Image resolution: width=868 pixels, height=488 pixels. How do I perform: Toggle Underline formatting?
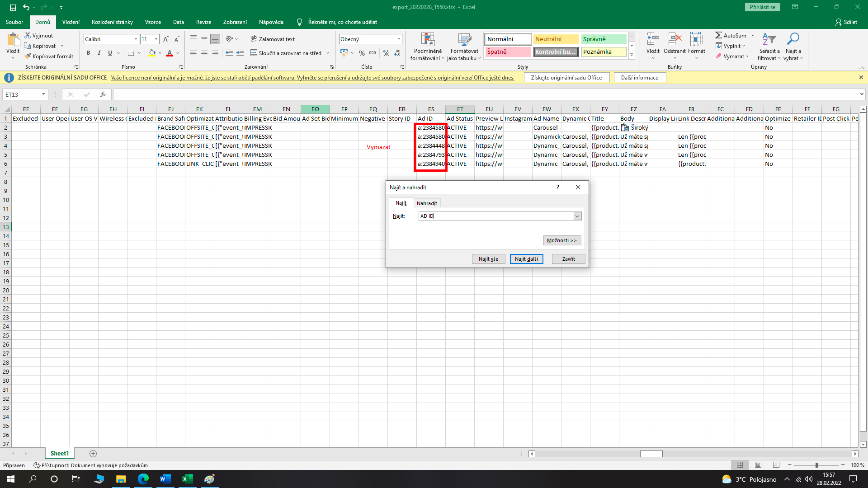[x=110, y=53]
